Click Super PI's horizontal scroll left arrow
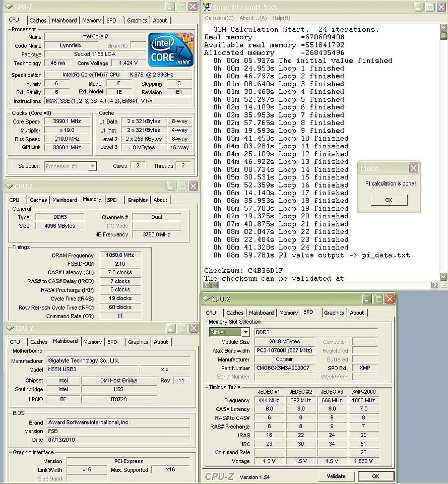 click(x=207, y=285)
